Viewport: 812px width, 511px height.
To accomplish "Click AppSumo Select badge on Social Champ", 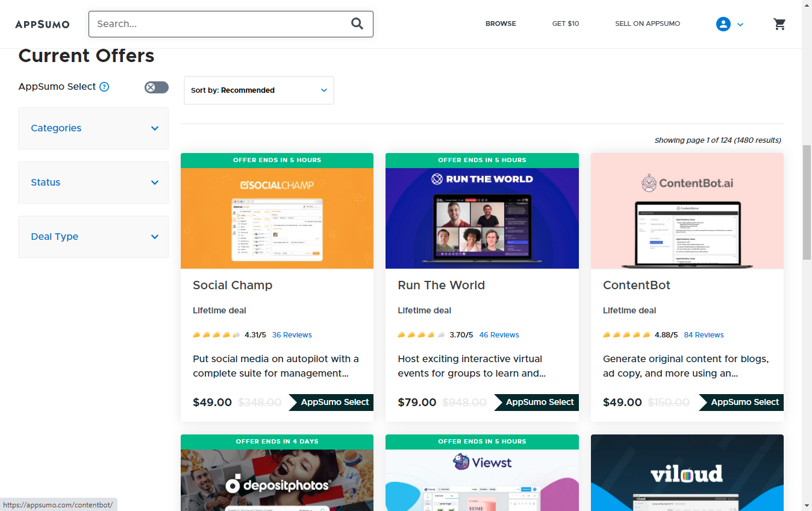I will (331, 403).
